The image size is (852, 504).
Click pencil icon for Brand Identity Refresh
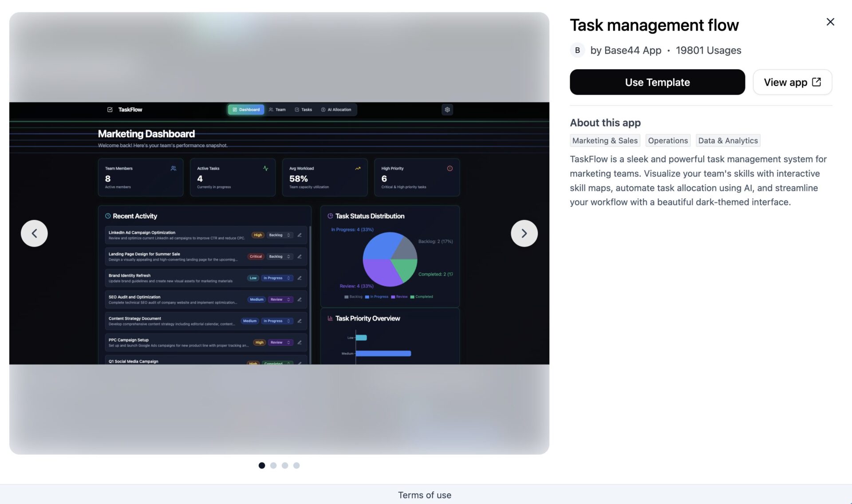tap(300, 278)
